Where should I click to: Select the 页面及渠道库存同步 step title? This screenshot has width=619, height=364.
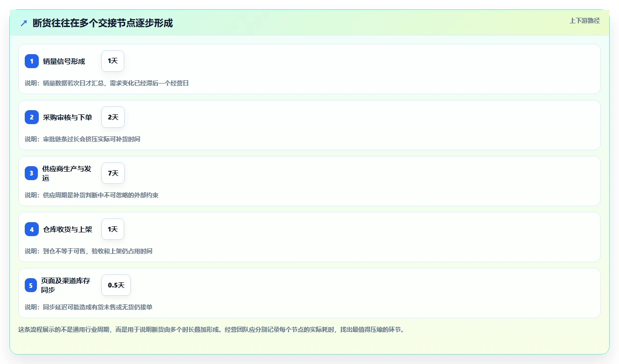point(65,285)
